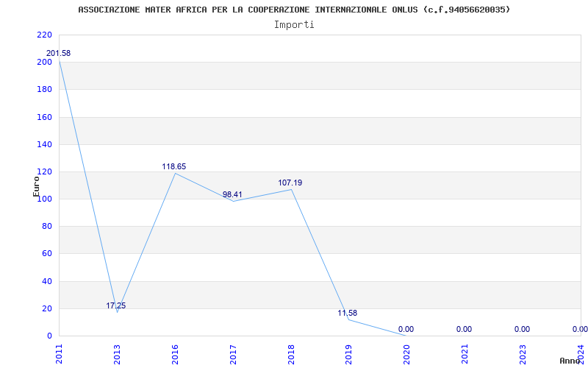
Task: Click the 0.00 label for year 2020
Action: coord(406,329)
